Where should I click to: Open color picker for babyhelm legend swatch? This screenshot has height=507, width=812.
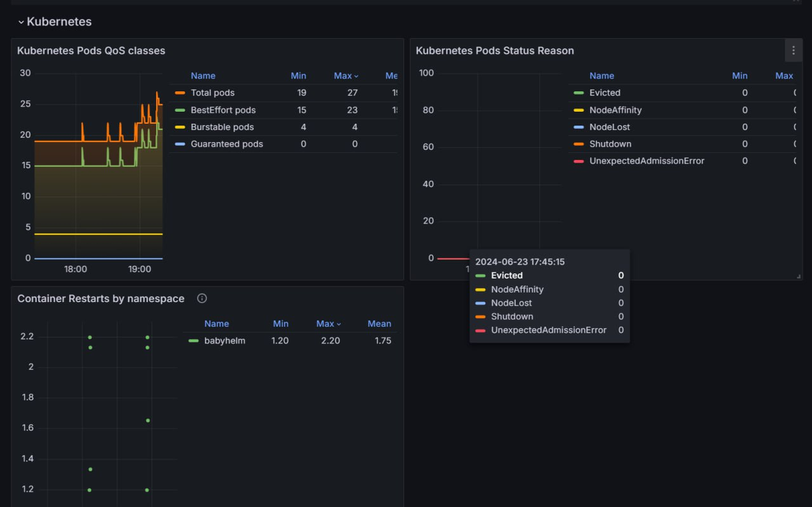193,341
